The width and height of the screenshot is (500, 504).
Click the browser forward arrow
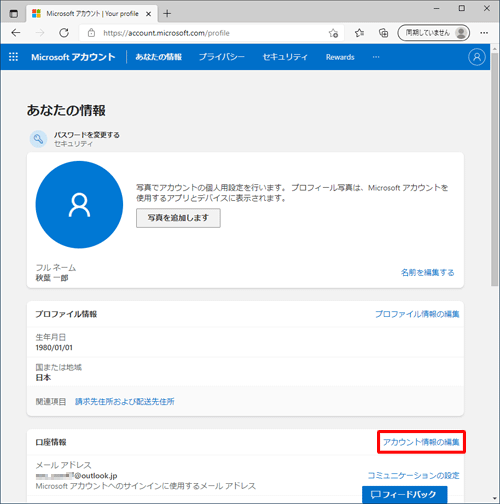40,33
